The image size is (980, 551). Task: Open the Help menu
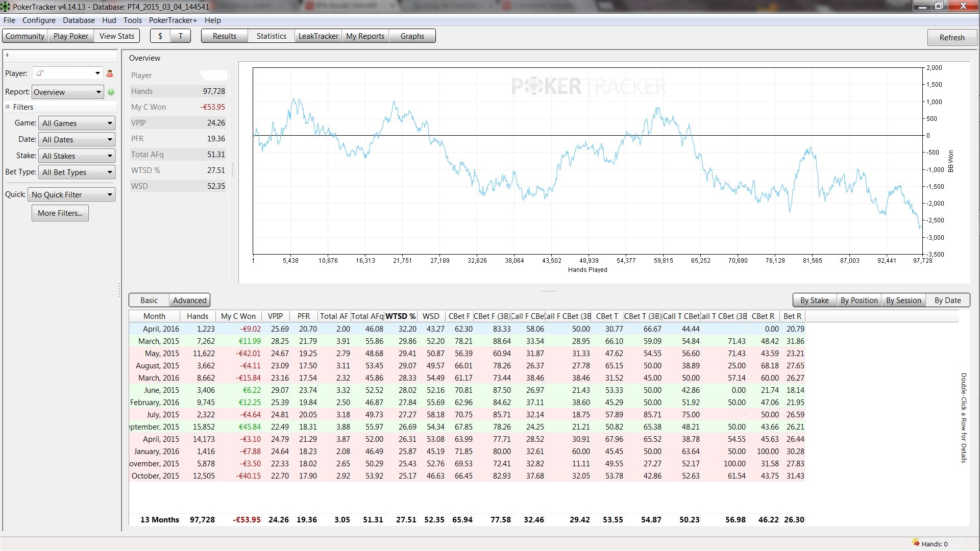click(x=213, y=20)
